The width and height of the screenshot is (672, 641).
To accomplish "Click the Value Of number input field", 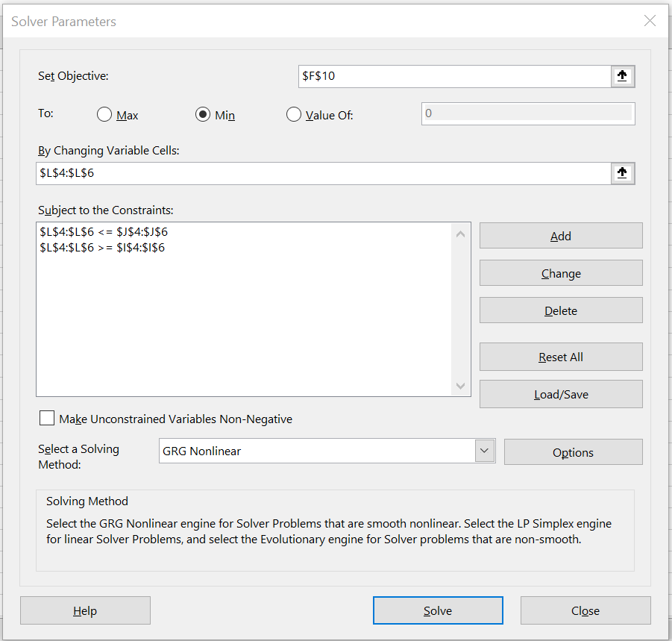I will pyautogui.click(x=528, y=113).
